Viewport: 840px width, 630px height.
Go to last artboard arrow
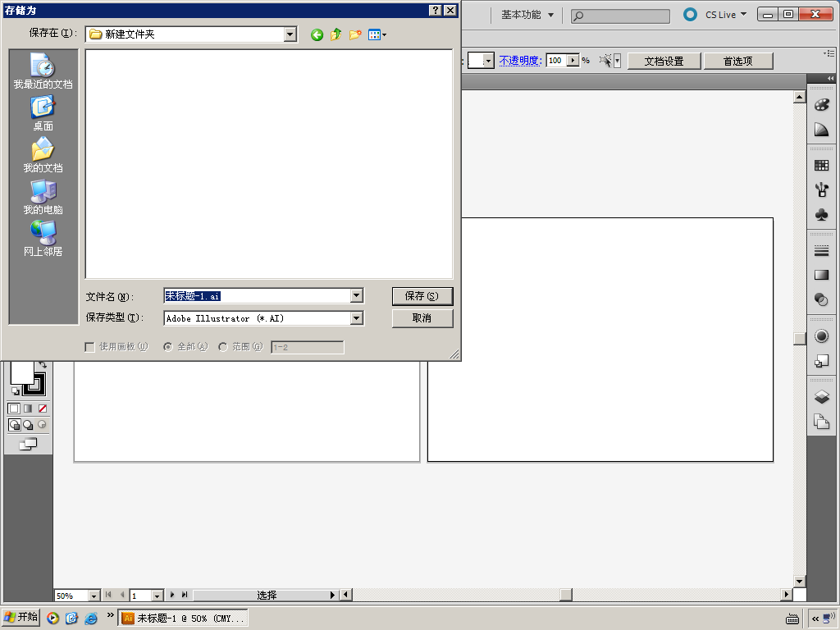[185, 595]
